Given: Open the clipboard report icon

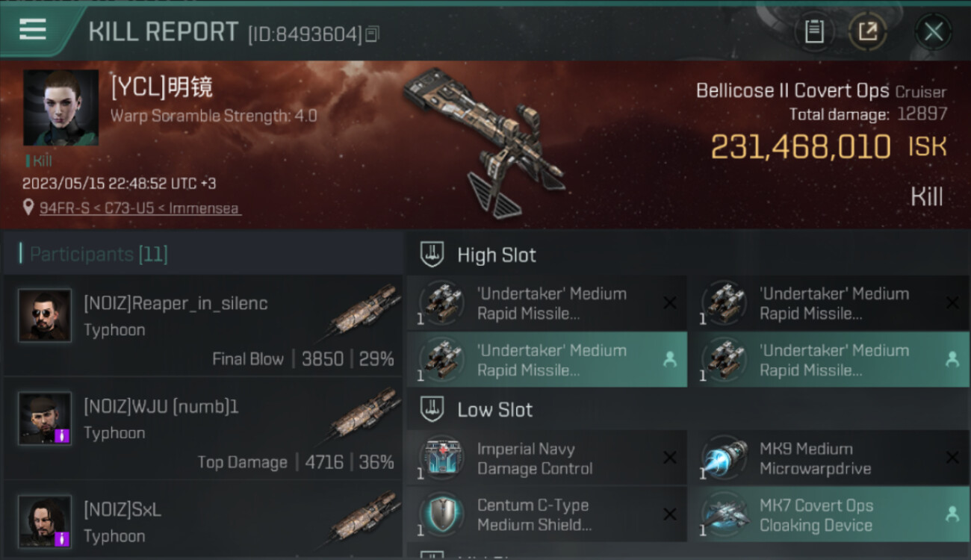Looking at the screenshot, I should coord(814,31).
